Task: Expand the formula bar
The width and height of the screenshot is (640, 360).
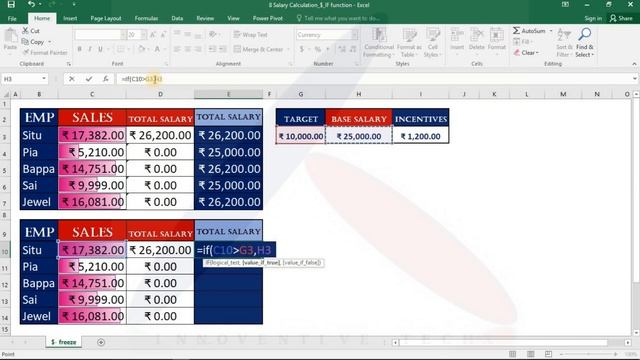Action: (x=634, y=79)
